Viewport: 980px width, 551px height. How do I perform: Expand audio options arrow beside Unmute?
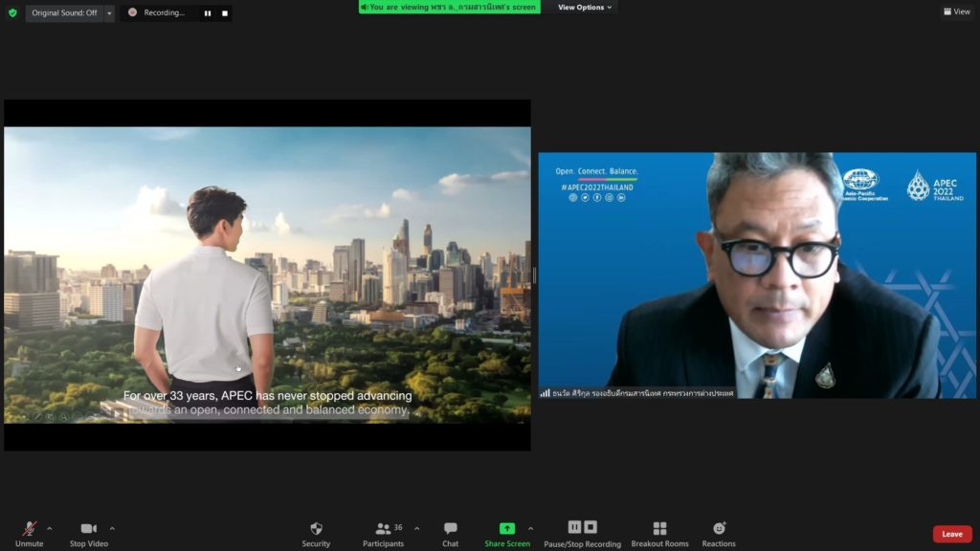pos(50,528)
